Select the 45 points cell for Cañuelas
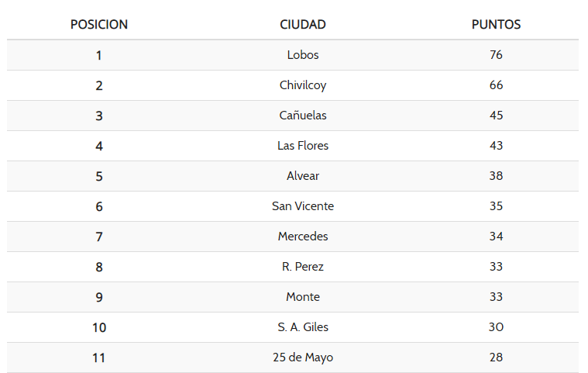Viewport: 588px width, 373px height. (x=496, y=116)
